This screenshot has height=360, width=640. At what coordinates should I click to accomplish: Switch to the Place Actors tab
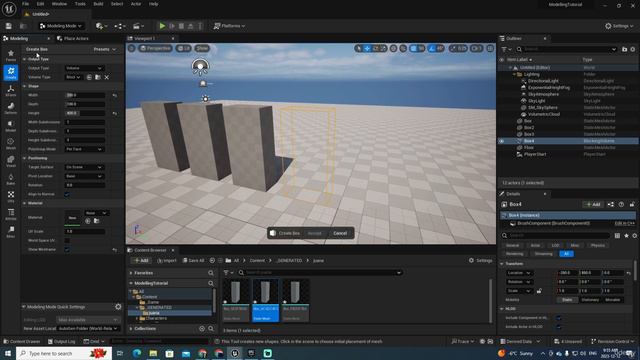[x=73, y=38]
